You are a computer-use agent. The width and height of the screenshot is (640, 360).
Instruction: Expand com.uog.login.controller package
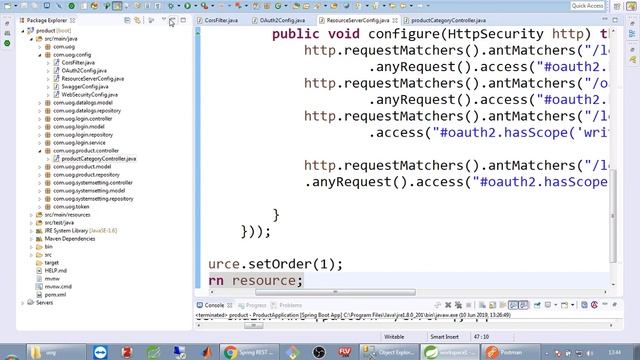(x=40, y=119)
